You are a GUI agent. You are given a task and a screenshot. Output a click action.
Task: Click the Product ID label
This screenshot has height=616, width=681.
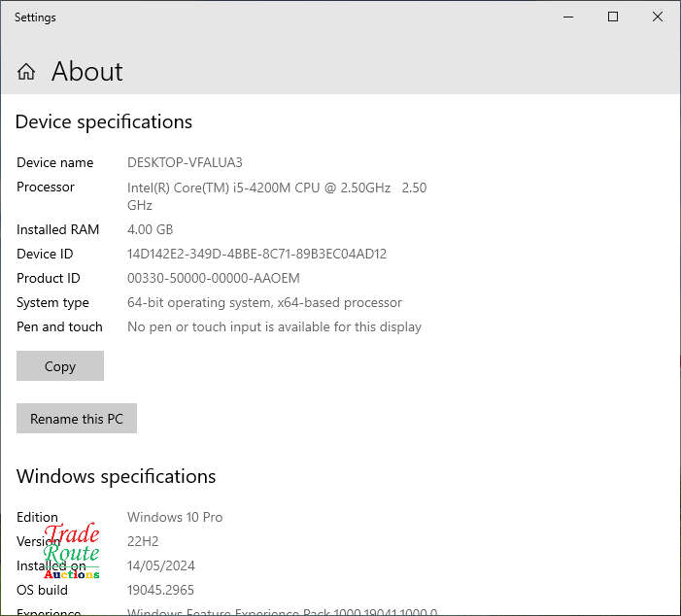tap(49, 278)
